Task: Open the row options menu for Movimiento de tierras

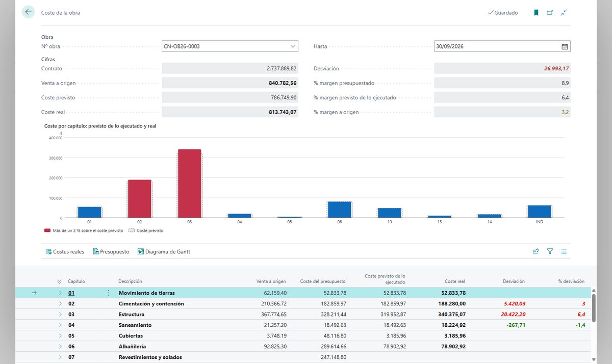Action: (108, 293)
